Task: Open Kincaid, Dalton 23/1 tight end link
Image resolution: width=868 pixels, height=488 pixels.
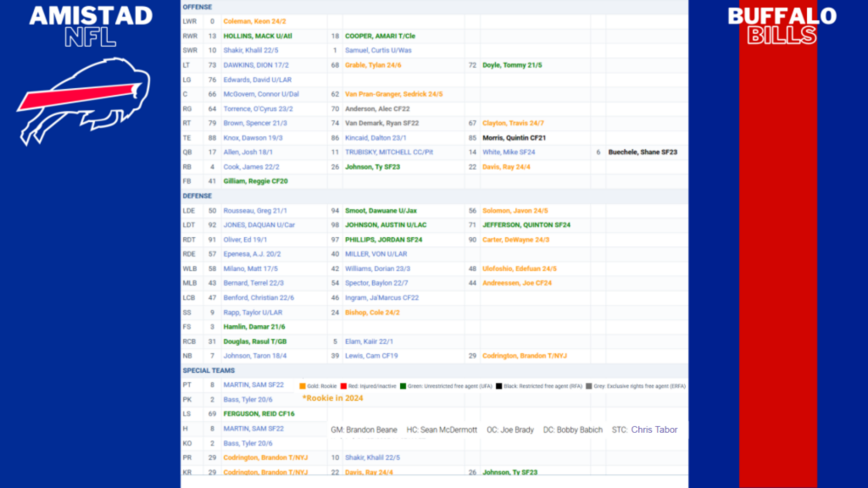Action: [x=375, y=137]
